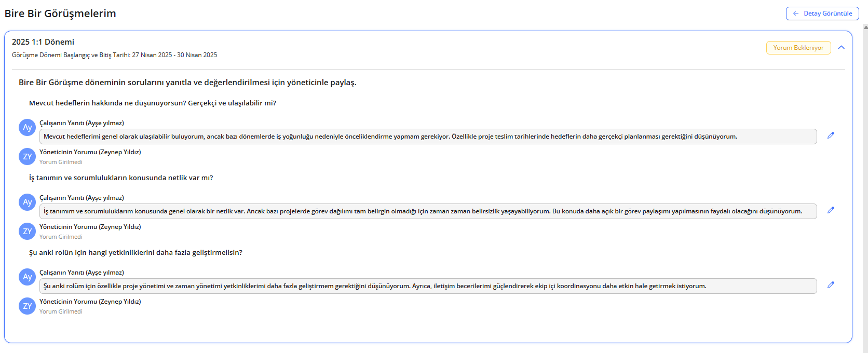The height and width of the screenshot is (353, 868).
Task: Open the Detay Görüntüle button
Action: [822, 13]
